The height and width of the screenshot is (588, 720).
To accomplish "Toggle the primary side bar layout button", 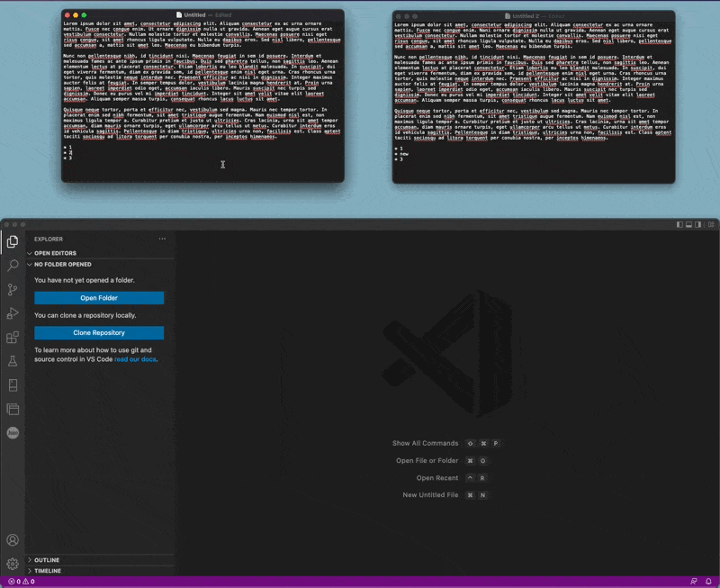I will coord(679,224).
